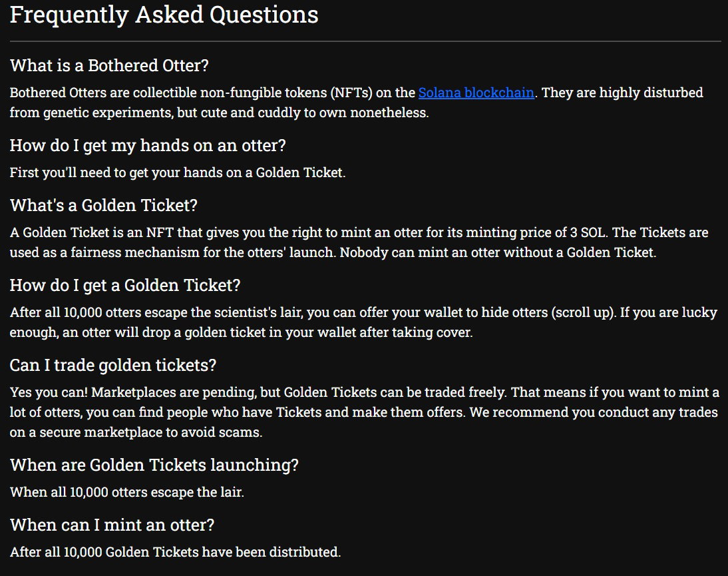This screenshot has width=728, height=576.
Task: Select the 'What is a Bothered Otter?' heading
Action: 109,65
